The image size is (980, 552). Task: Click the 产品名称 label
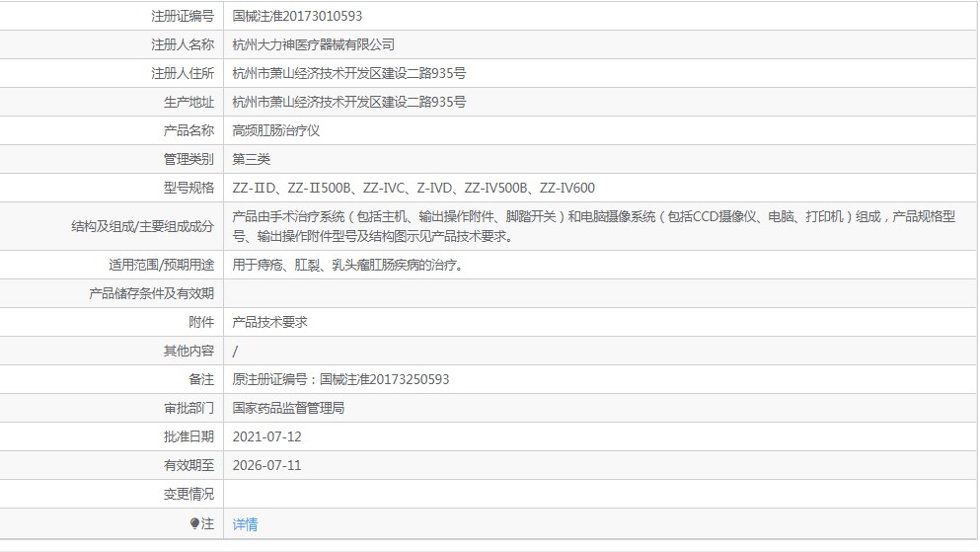[x=188, y=130]
